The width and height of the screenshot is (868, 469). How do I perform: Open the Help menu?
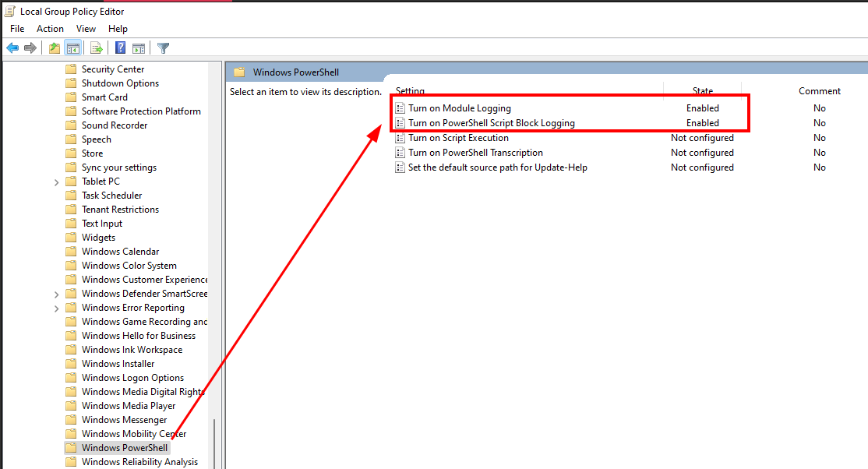pyautogui.click(x=118, y=29)
